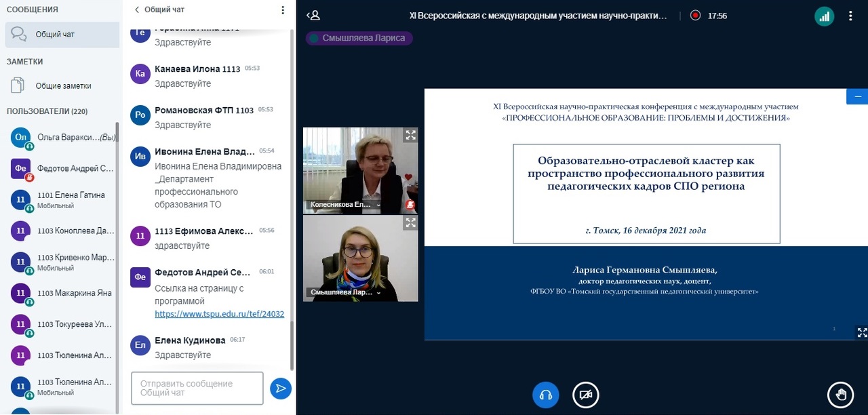This screenshot has height=415, width=868.
Task: Collapse chat using the Общий чат back arrow
Action: click(138, 10)
